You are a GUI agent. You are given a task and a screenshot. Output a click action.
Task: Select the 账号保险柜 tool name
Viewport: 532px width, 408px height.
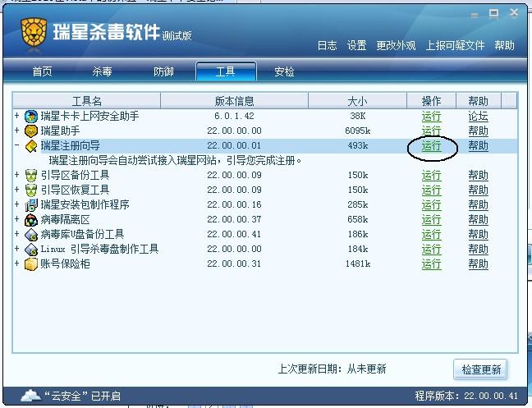point(65,264)
